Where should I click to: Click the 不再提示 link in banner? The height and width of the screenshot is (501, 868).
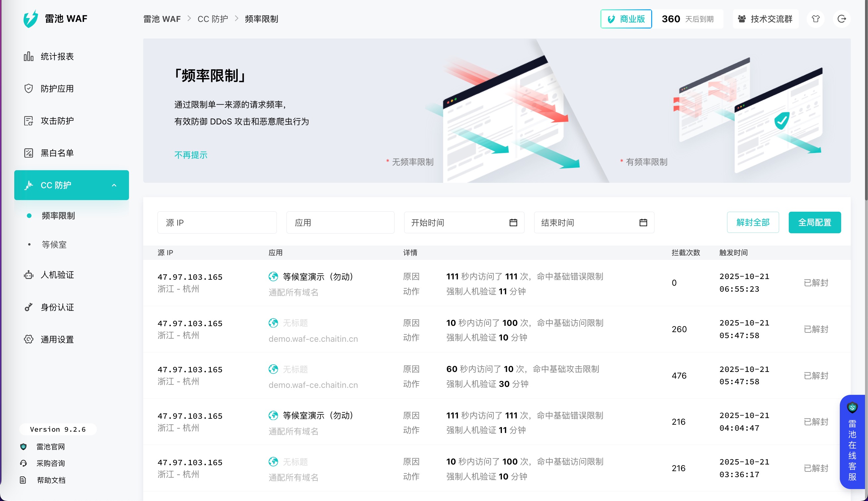[x=191, y=155]
